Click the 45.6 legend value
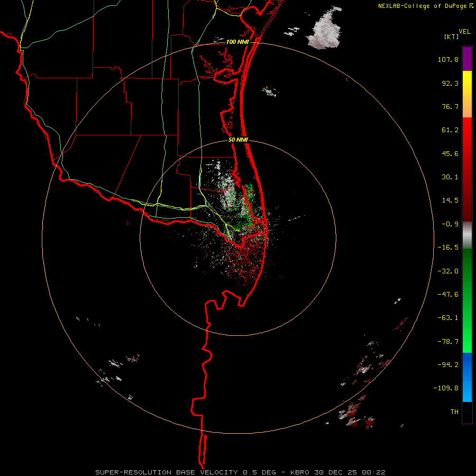This screenshot has height=476, width=476. 450,153
